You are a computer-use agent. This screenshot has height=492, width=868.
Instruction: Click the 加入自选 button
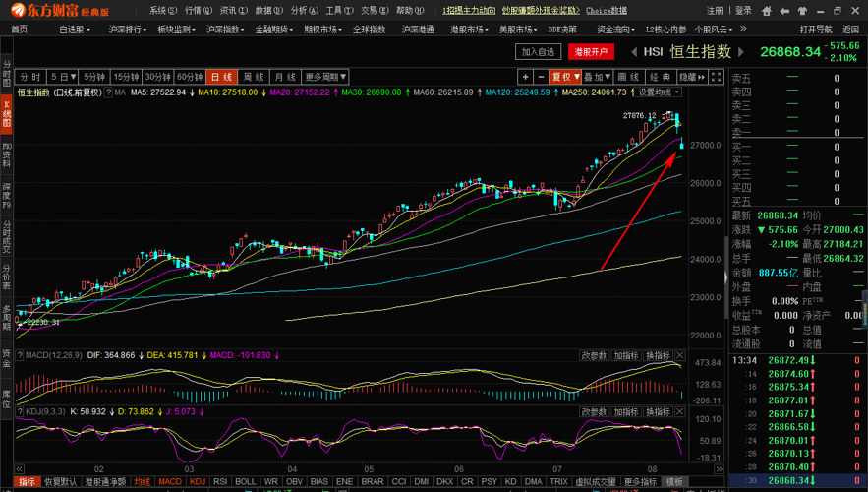coord(540,51)
